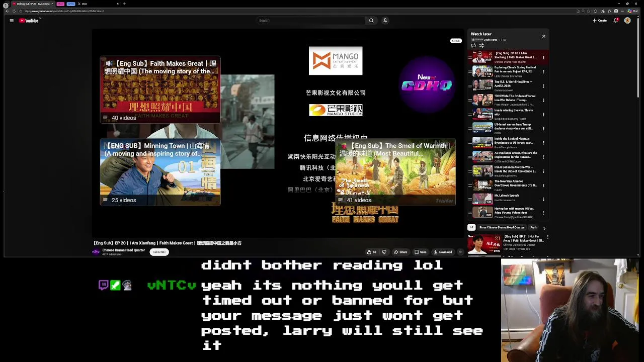Viewport: 644px width, 362px height.
Task: Hide end screen cards with Hide button
Action: [456, 41]
